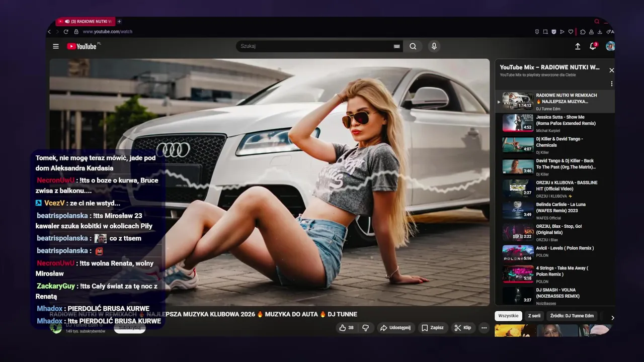Click the browser tab search magnifier icon
Viewport: 644px width, 362px height.
tap(597, 22)
